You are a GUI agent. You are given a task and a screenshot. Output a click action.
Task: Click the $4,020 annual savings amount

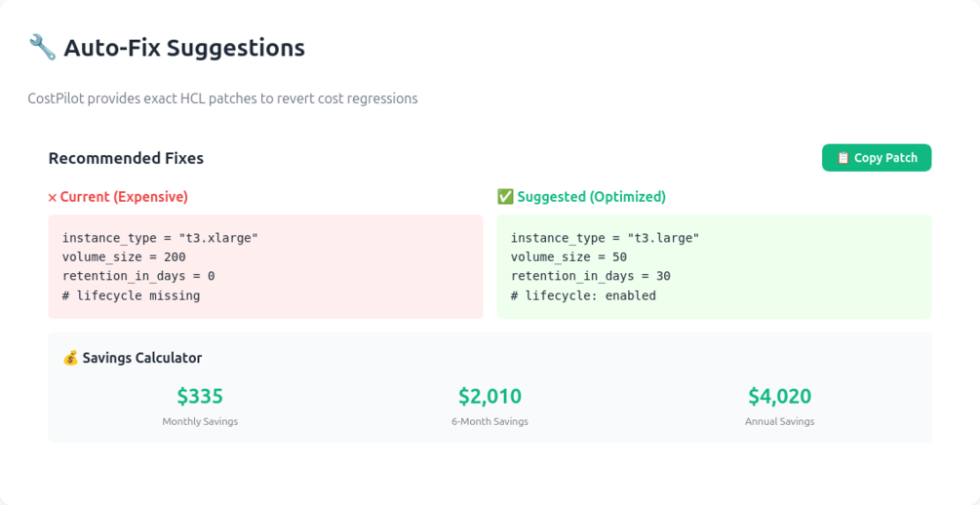click(x=779, y=396)
